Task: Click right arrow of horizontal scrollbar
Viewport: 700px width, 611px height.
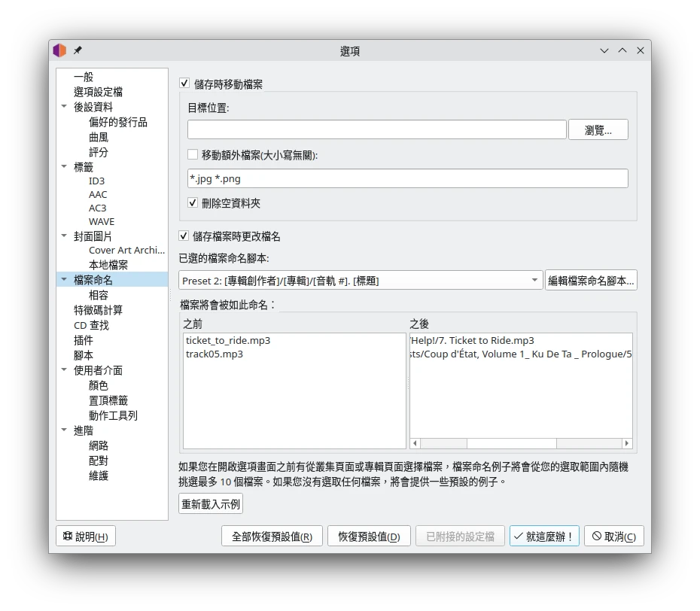Action: point(627,443)
